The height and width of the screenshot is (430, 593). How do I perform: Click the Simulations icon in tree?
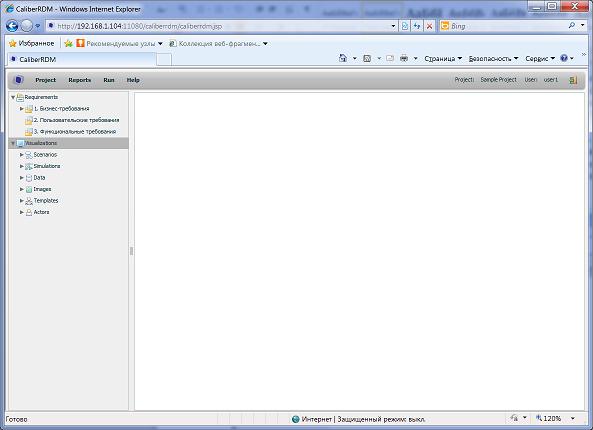pos(29,166)
